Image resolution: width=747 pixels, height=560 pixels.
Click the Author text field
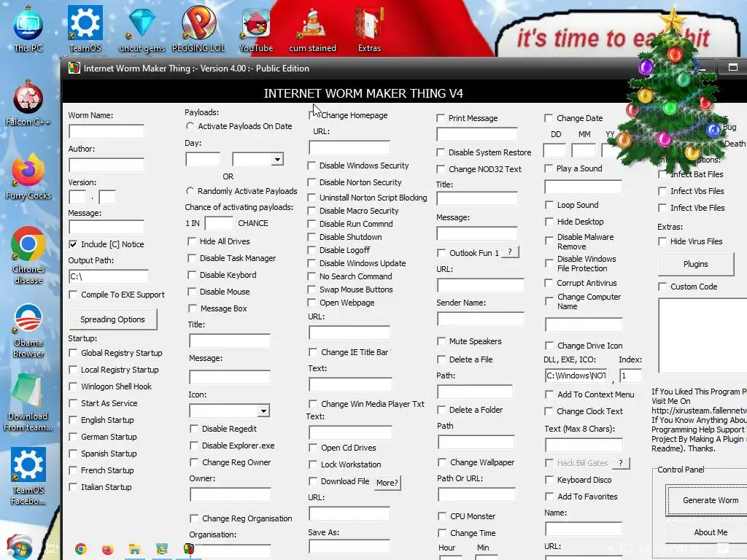pos(107,165)
